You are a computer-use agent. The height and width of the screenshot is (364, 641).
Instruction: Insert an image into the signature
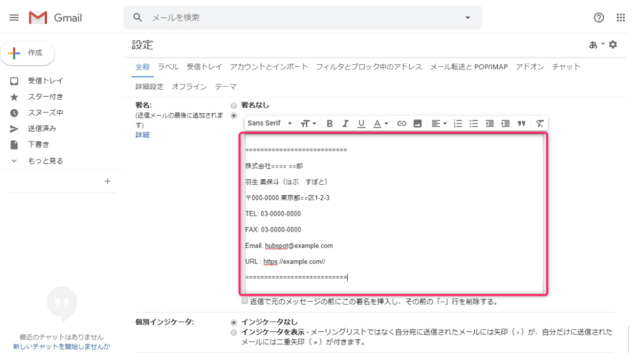click(x=417, y=123)
